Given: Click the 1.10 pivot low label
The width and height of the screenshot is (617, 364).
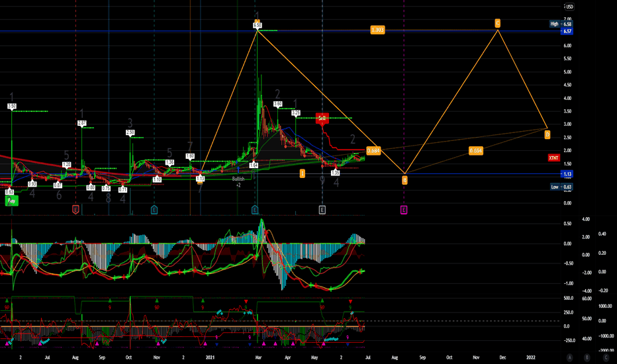Looking at the screenshot, I should [x=157, y=179].
